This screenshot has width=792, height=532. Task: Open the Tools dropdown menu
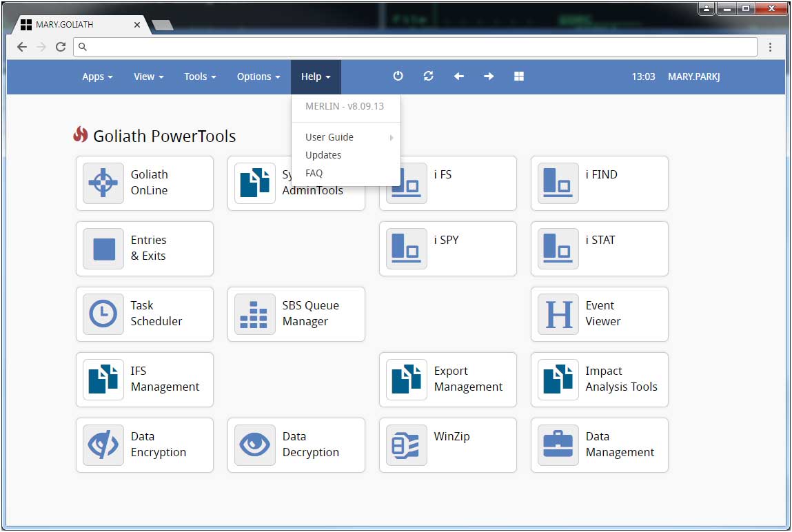200,76
